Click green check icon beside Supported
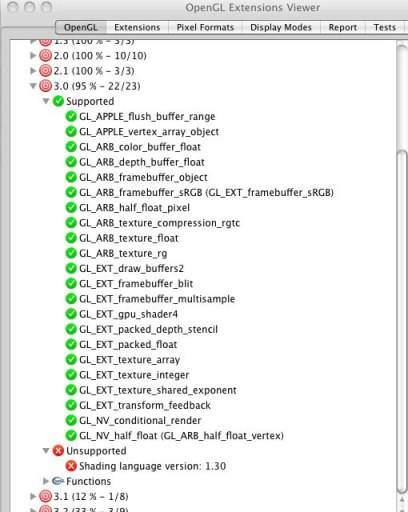 point(58,101)
